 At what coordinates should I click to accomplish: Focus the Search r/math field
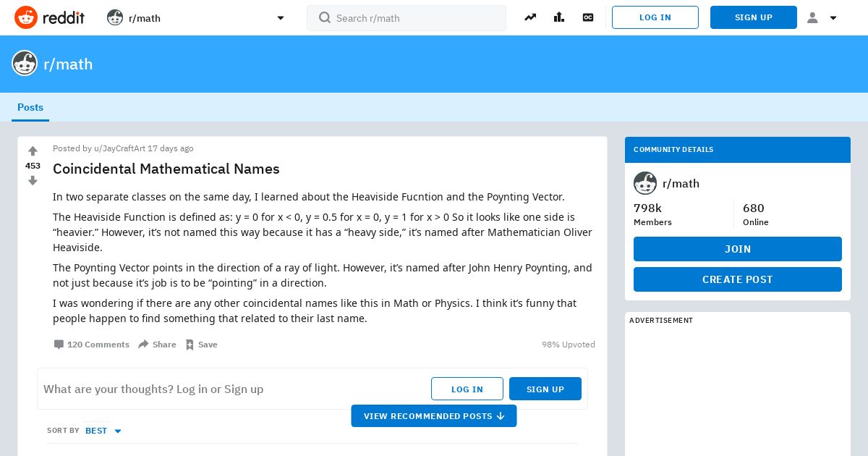coord(407,18)
